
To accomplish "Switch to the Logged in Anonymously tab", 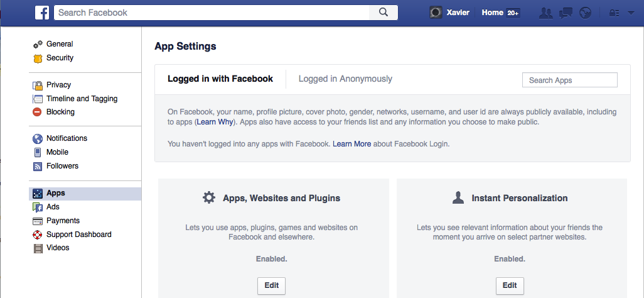I will (x=345, y=79).
